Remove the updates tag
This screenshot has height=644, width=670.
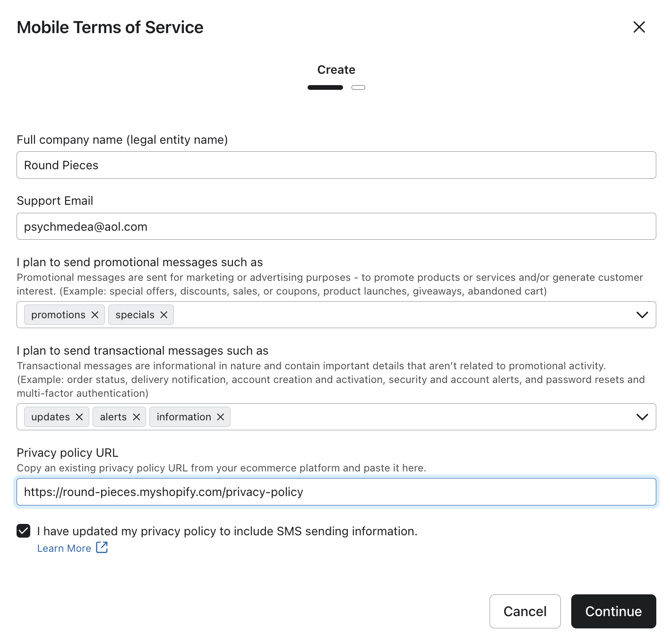click(x=78, y=417)
